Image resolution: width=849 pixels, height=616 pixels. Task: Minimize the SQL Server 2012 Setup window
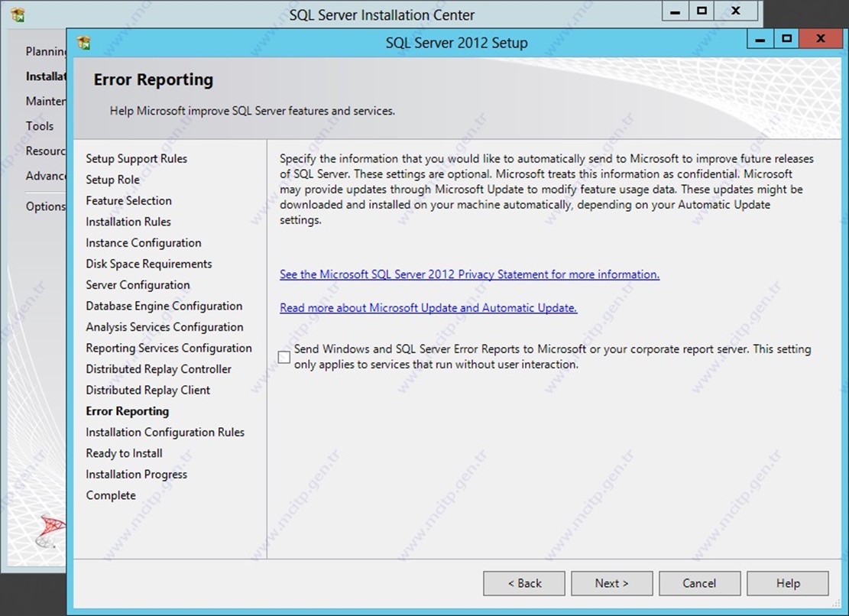point(760,39)
